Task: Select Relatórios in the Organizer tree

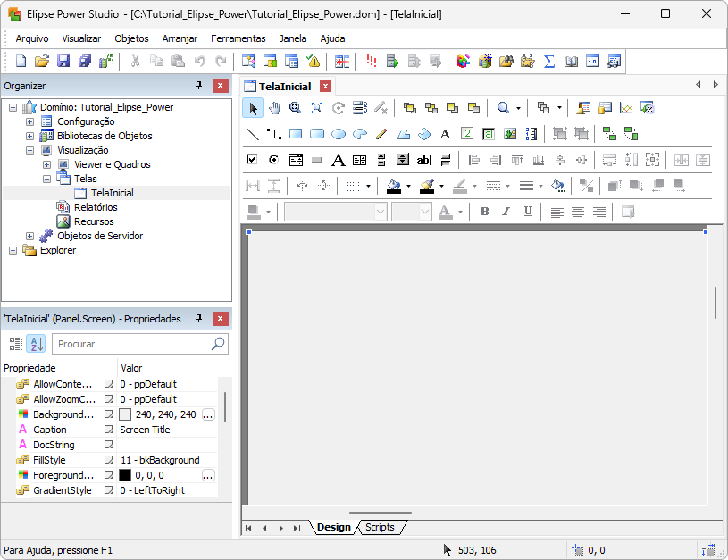Action: (95, 207)
